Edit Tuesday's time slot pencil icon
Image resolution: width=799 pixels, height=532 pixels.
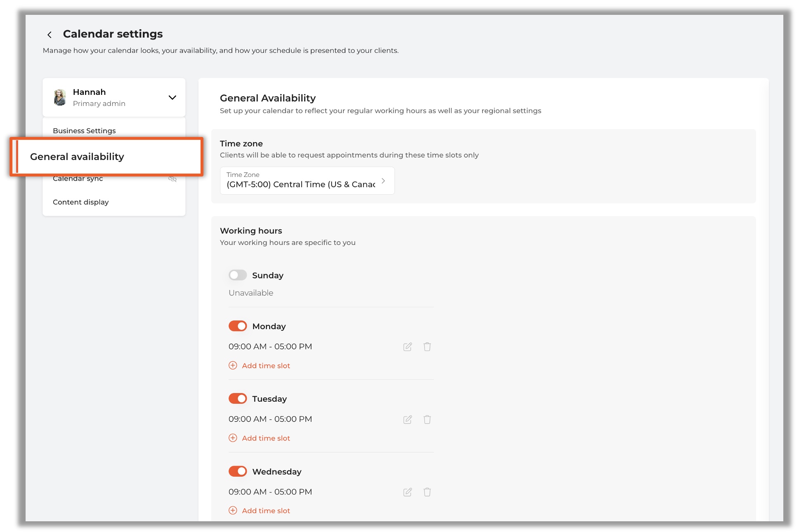408,419
